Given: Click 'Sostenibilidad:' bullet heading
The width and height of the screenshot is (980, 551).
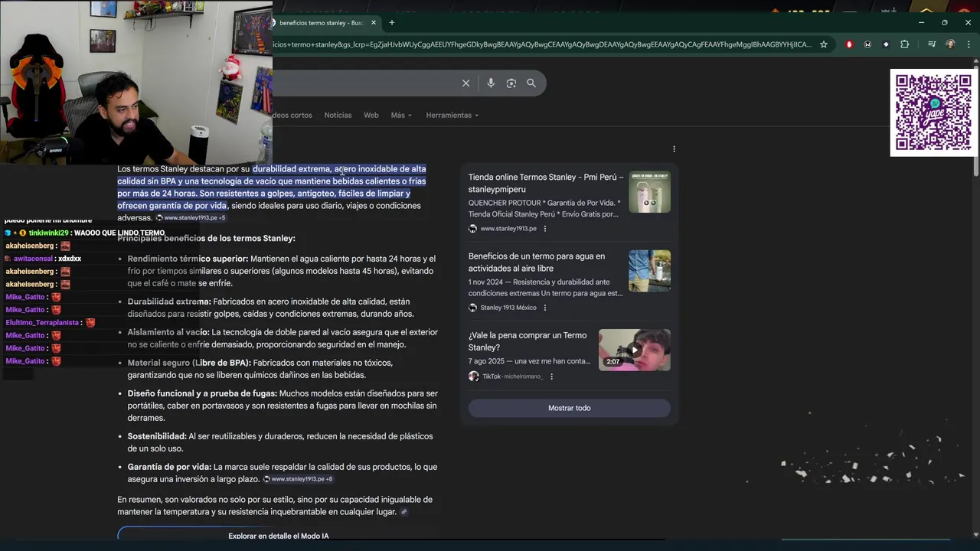Looking at the screenshot, I should point(157,436).
